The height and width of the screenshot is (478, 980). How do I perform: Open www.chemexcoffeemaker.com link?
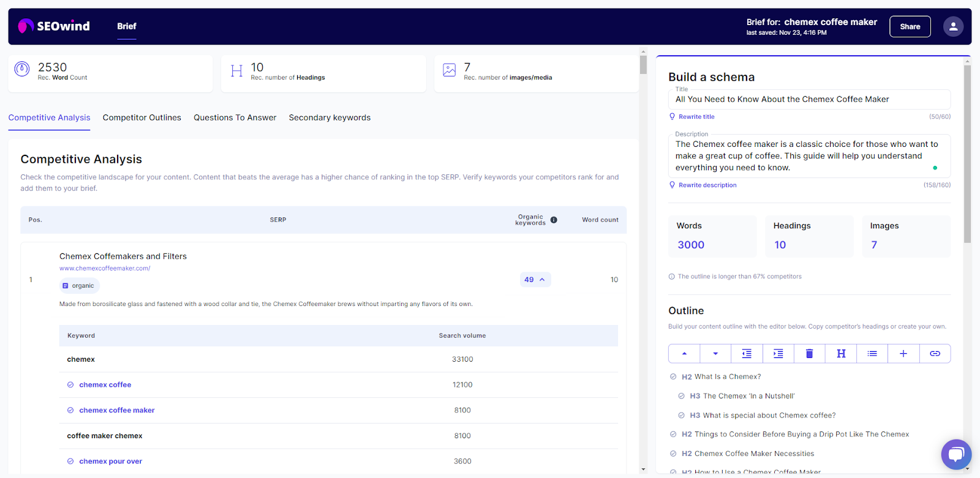coord(105,268)
